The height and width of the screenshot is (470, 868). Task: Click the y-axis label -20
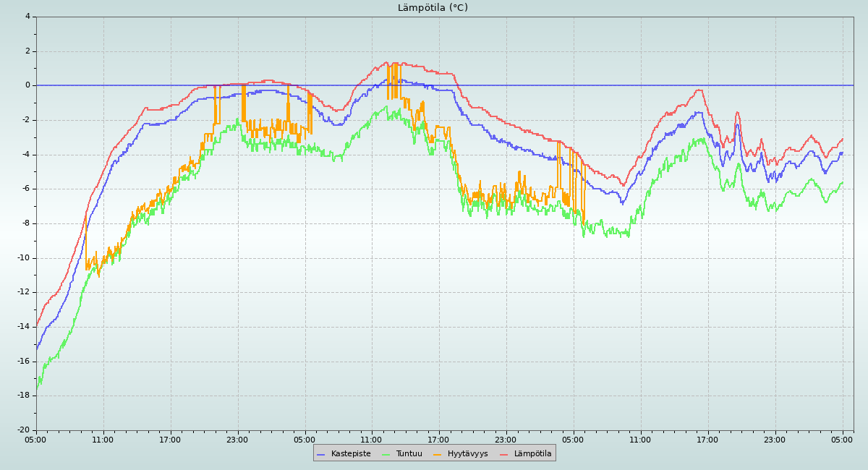pyautogui.click(x=23, y=430)
